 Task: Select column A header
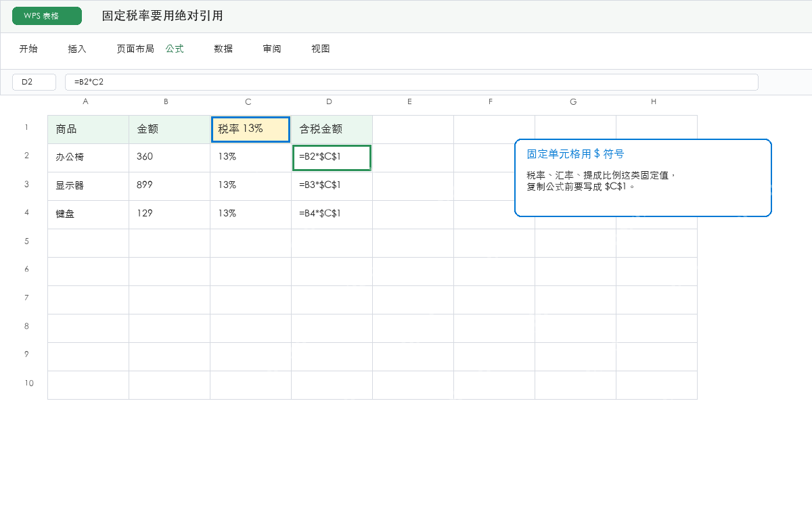coord(85,102)
